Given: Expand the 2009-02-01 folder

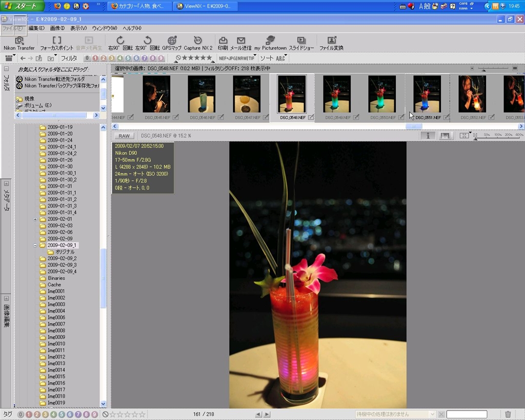Looking at the screenshot, I should coord(35,219).
